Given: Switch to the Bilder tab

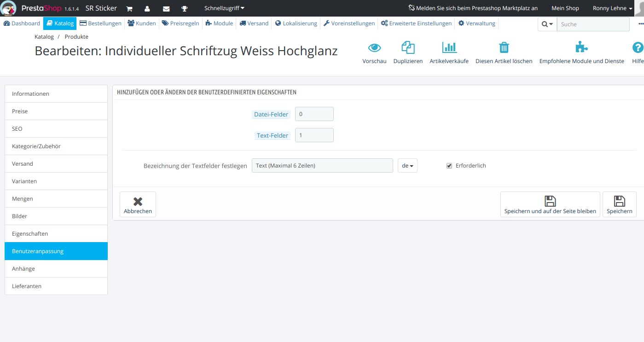Looking at the screenshot, I should (56, 216).
